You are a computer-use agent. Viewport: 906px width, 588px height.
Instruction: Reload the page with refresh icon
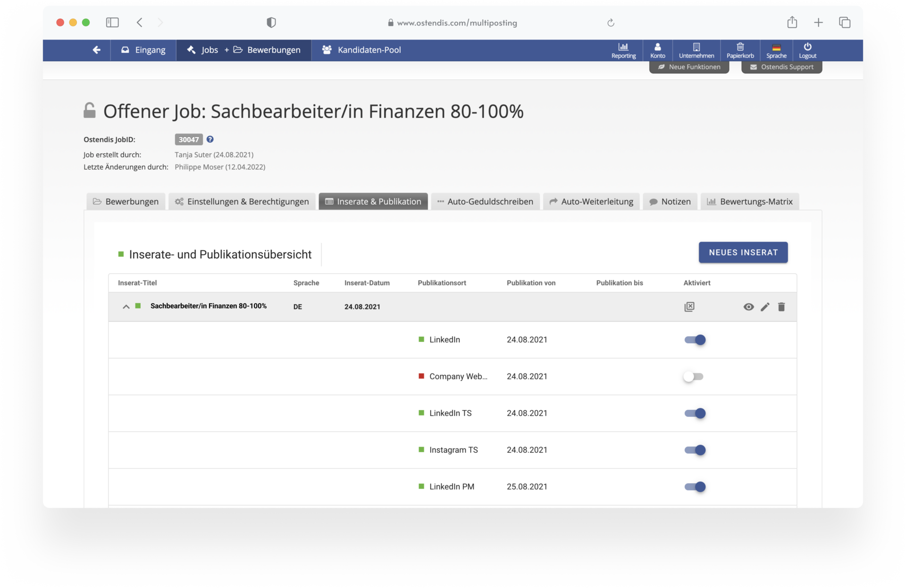pos(611,23)
